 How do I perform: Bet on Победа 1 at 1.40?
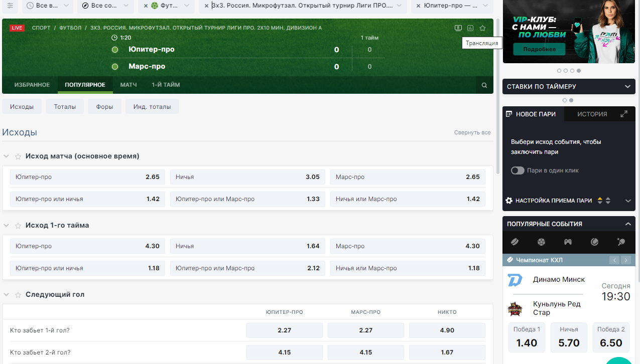pos(527,337)
